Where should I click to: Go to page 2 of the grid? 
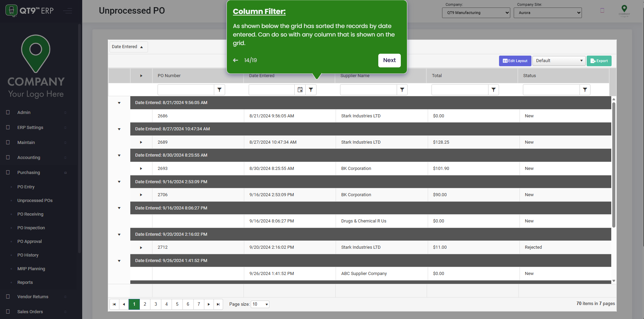(x=145, y=304)
